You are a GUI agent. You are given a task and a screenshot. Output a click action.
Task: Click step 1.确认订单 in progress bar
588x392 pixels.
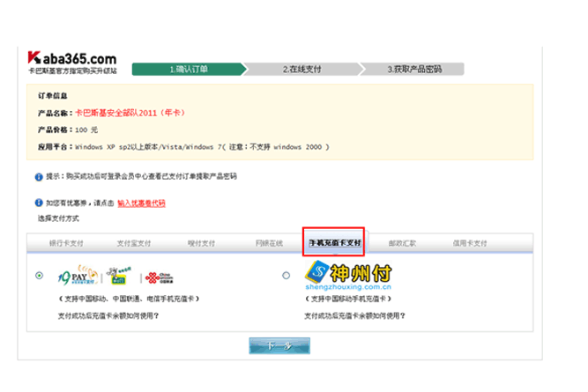[189, 69]
